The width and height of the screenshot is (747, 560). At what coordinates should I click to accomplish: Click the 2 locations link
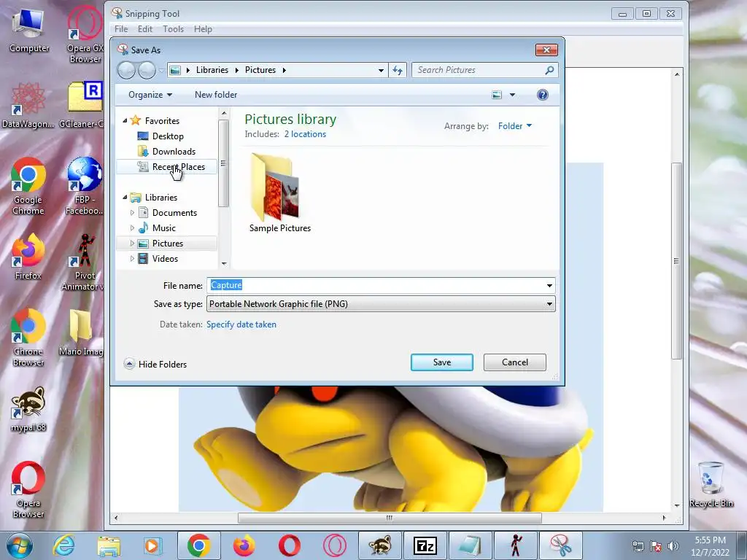click(x=305, y=134)
